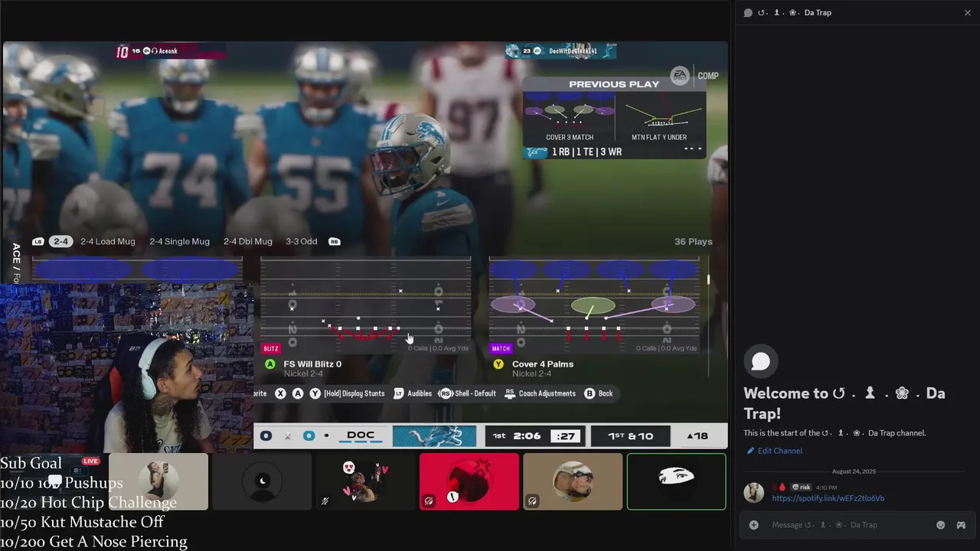This screenshot has width=980, height=551.
Task: Click the pencil icon beside Edit Channel
Action: click(751, 451)
